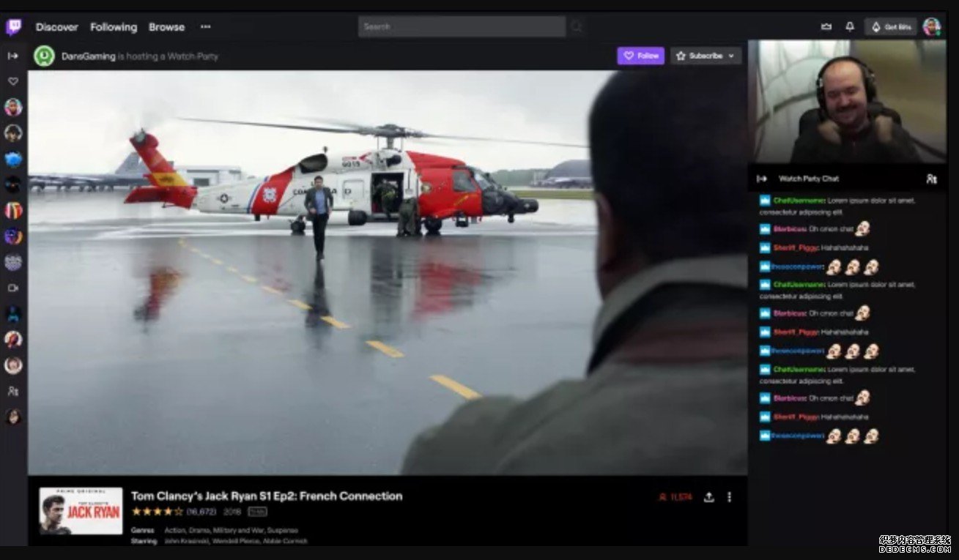Click the Jack Ryan poster thumbnail
The width and height of the screenshot is (959, 560).
point(81,510)
